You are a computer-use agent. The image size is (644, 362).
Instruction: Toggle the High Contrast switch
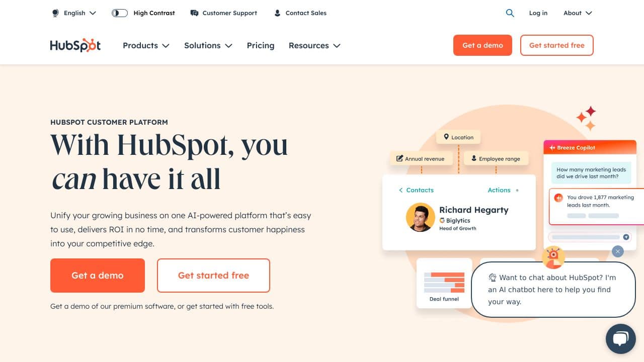pos(120,13)
